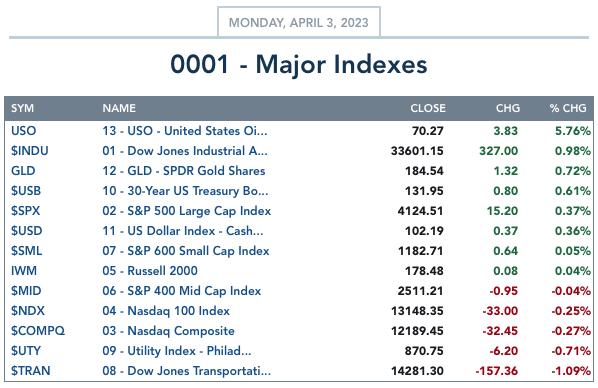This screenshot has height=388, width=598.
Task: Sort by the CLOSE column header
Action: pyautogui.click(x=428, y=108)
